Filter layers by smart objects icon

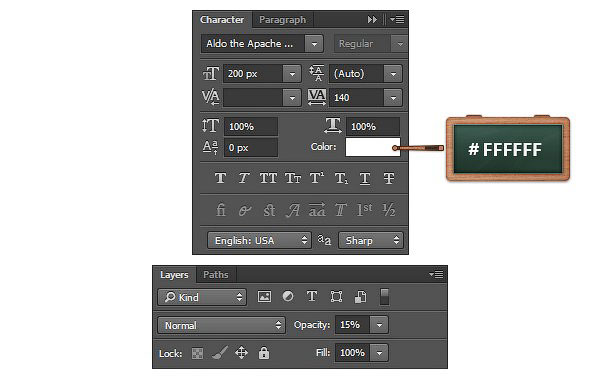(x=360, y=297)
